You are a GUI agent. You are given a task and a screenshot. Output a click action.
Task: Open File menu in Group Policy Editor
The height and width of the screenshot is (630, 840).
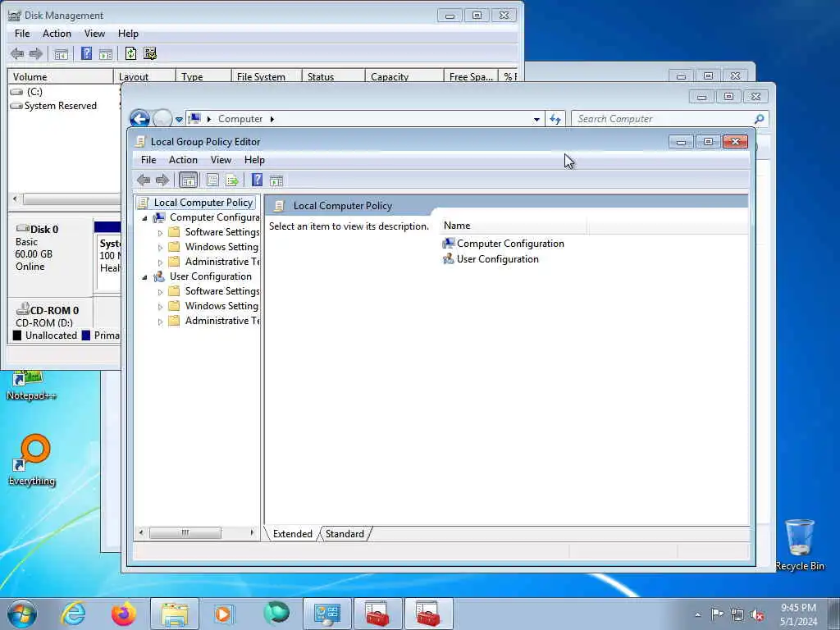click(x=148, y=160)
